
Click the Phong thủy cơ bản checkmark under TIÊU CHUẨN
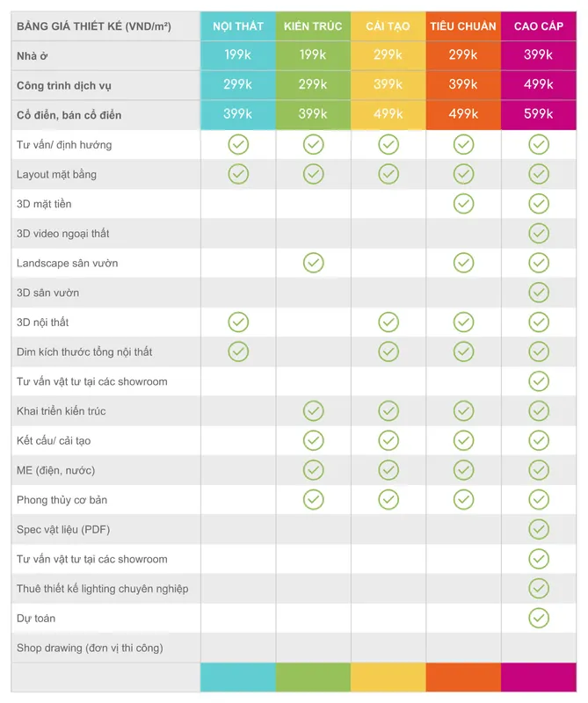coord(463,499)
